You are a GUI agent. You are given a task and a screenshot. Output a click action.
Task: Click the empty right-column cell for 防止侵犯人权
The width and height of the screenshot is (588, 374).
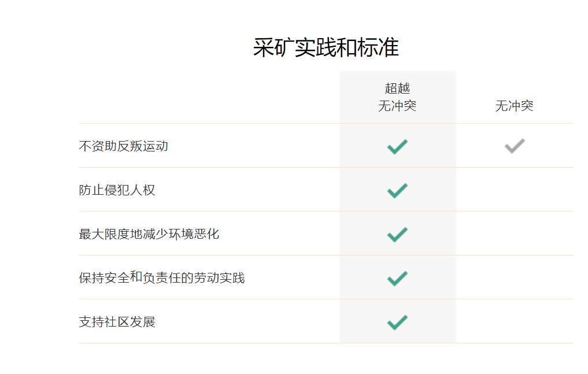(x=515, y=190)
